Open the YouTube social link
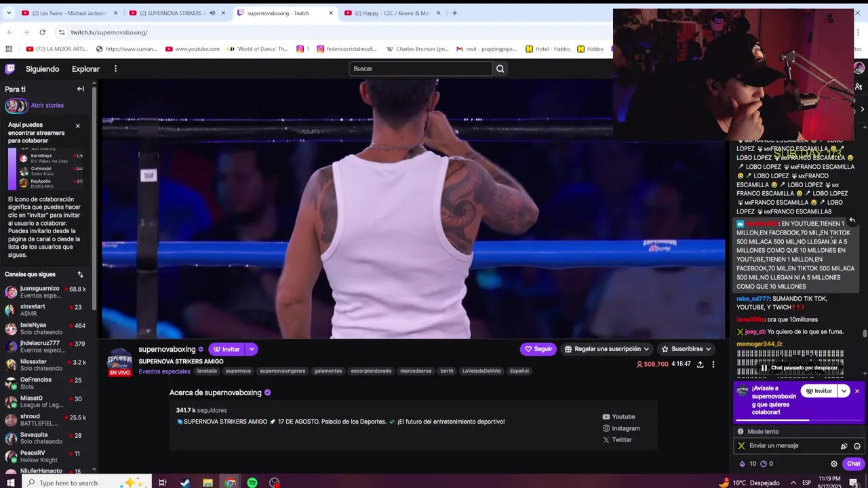 coord(618,417)
